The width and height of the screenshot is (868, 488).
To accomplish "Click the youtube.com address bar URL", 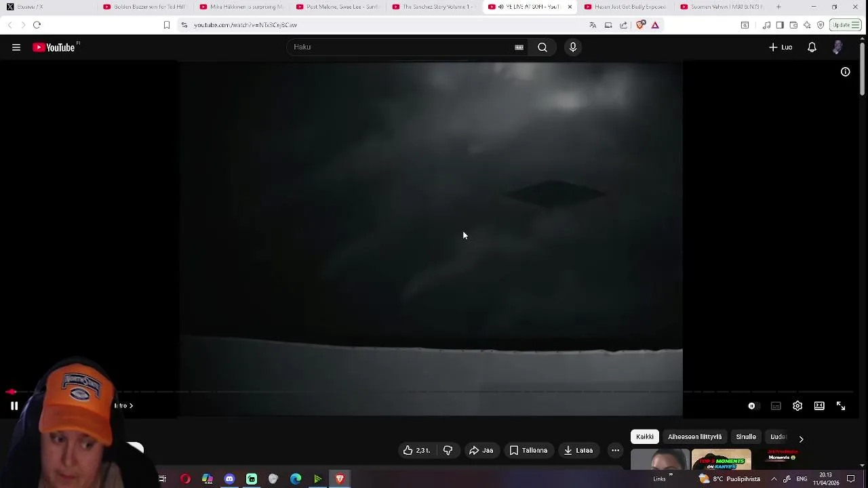I will coord(245,25).
